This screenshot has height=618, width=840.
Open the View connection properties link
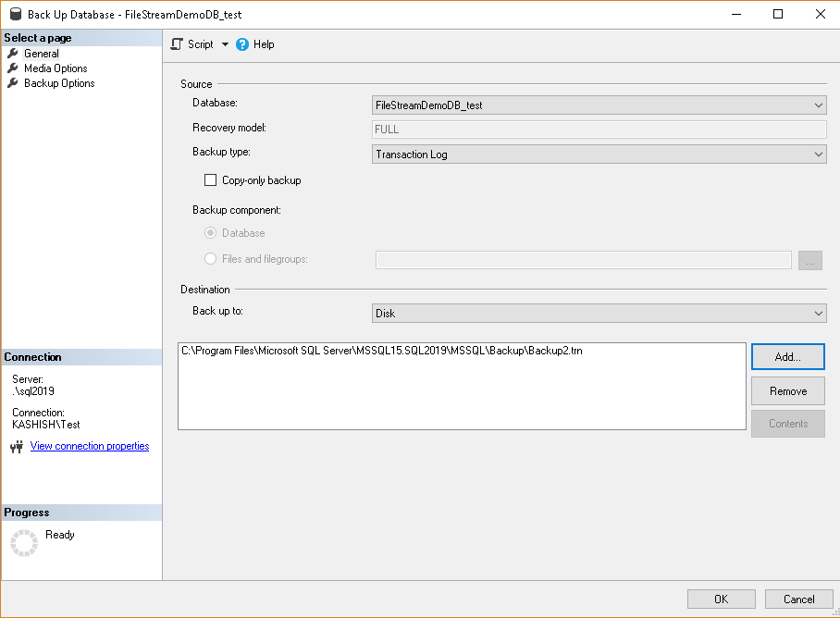point(90,446)
